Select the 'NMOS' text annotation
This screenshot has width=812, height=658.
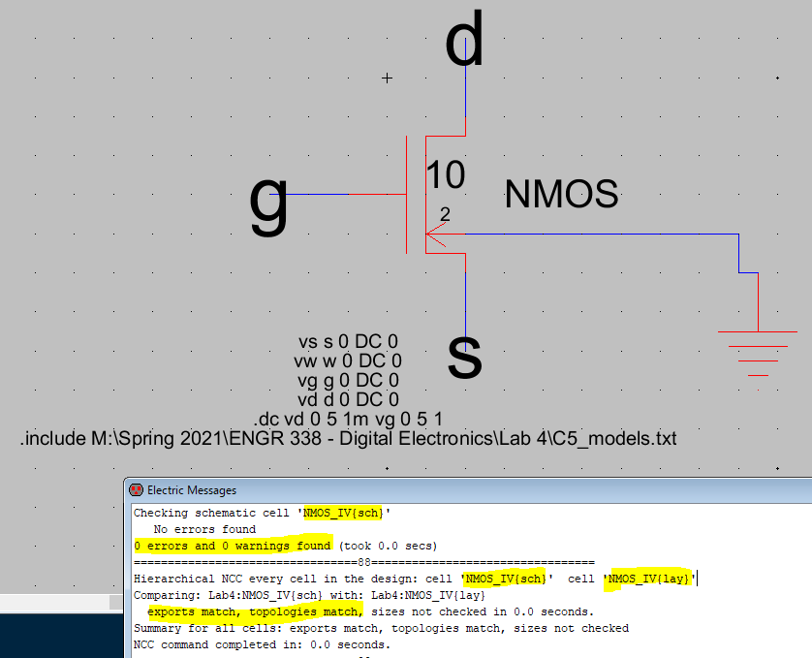(x=561, y=195)
